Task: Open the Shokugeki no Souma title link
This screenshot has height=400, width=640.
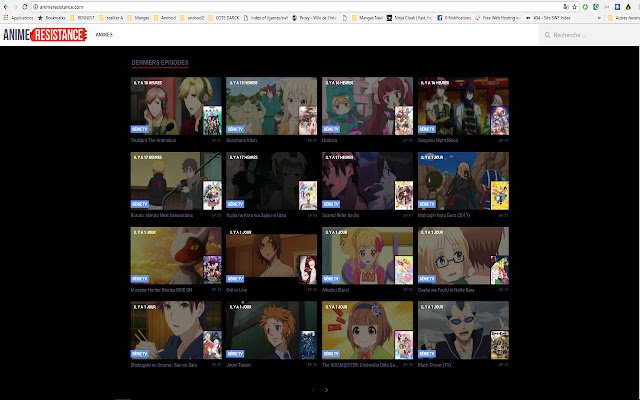Action: pyautogui.click(x=164, y=365)
